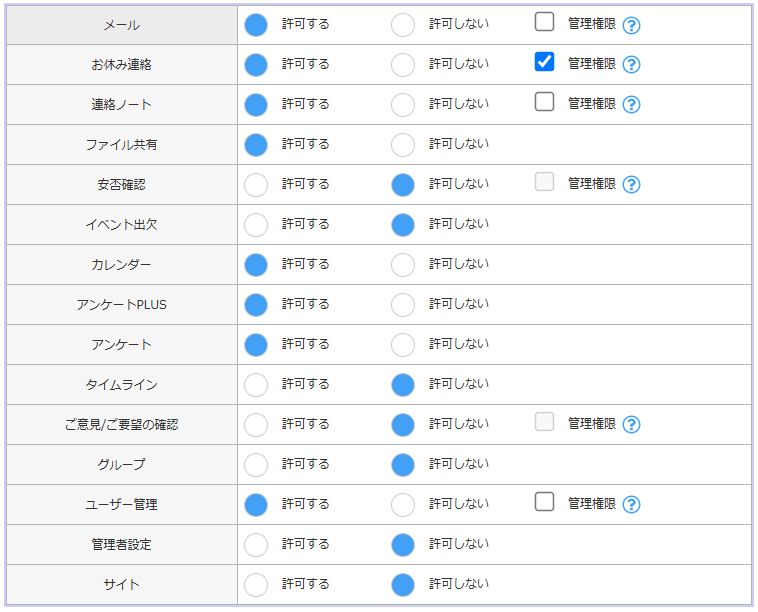Tick 管理権限 checkbox for ユーザー管理
Viewport: 758px width, 612px height.
[x=544, y=501]
